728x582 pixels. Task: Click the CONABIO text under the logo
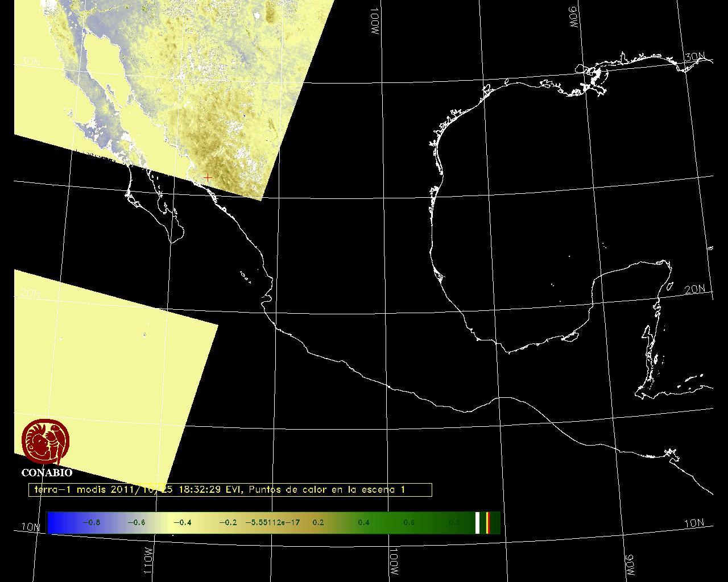pyautogui.click(x=47, y=473)
